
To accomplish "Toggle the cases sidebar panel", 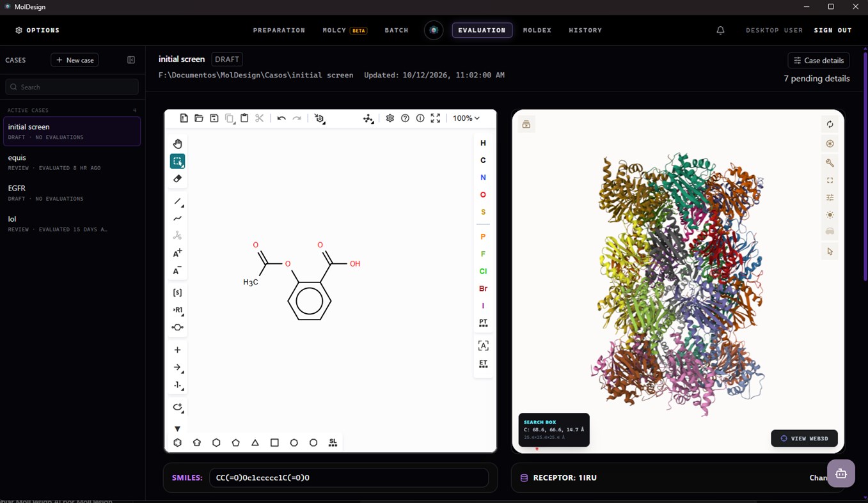I will coord(131,60).
